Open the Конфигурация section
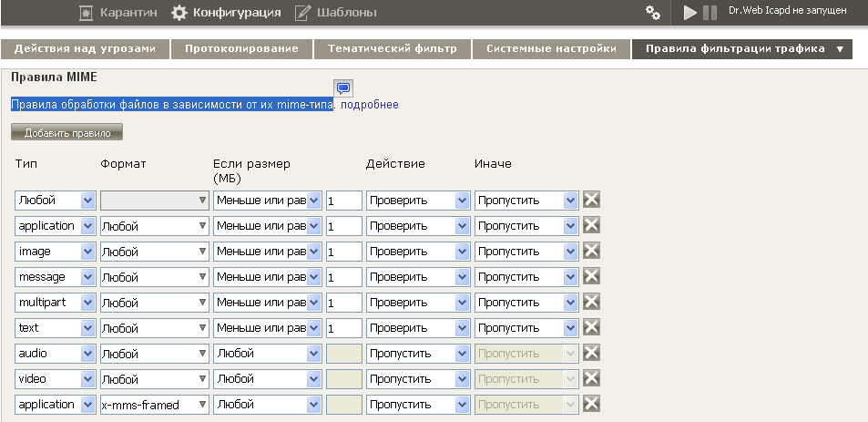Screen dimensions: 868x422 tap(226, 12)
